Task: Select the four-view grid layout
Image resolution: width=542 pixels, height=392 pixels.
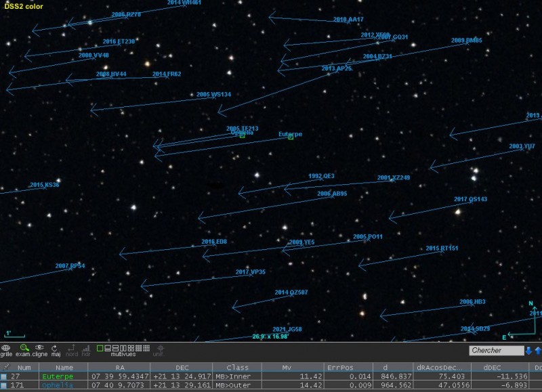Action: (131, 348)
